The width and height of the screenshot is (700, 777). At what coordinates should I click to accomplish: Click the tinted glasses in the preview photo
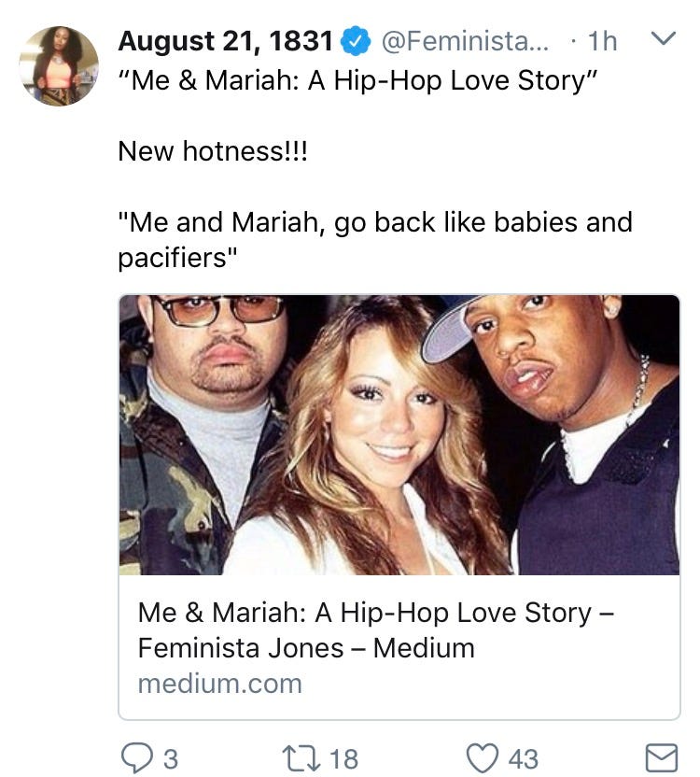coord(218,309)
